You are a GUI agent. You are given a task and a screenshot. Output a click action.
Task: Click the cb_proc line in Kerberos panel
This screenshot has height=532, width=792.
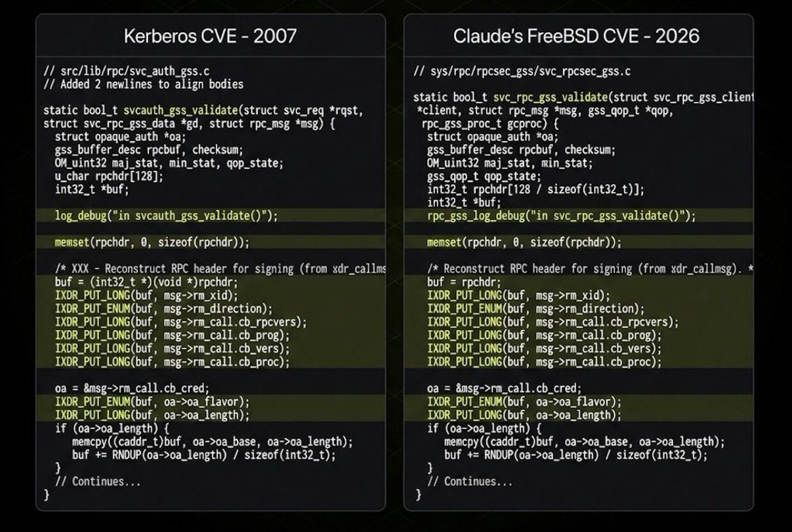pos(172,362)
